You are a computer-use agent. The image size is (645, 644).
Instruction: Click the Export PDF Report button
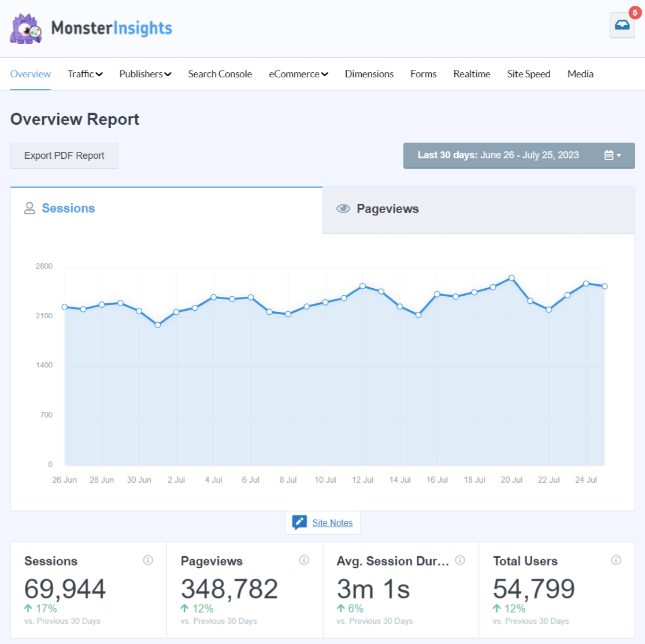(64, 155)
